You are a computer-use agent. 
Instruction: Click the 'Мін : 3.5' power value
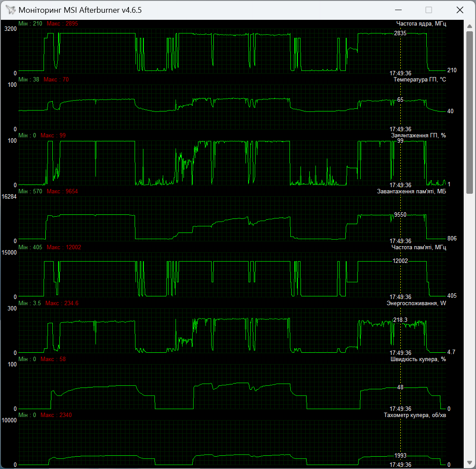(x=29, y=303)
